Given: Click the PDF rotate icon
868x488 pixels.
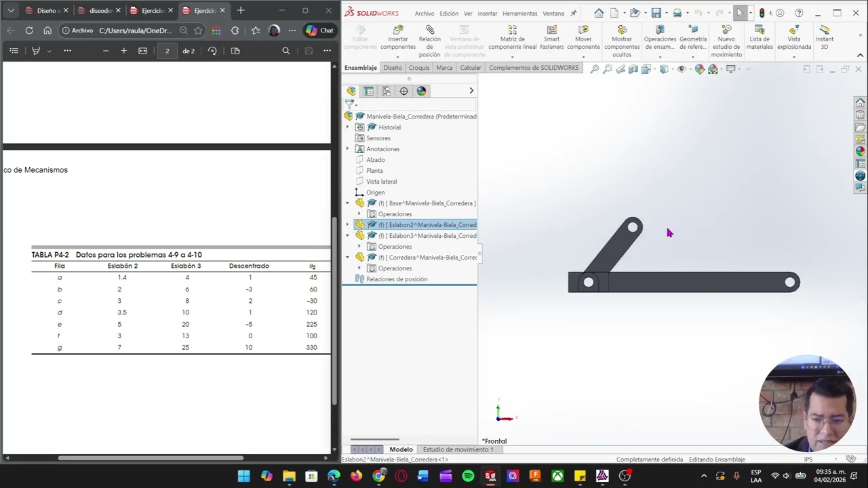Looking at the screenshot, I should pos(212,51).
